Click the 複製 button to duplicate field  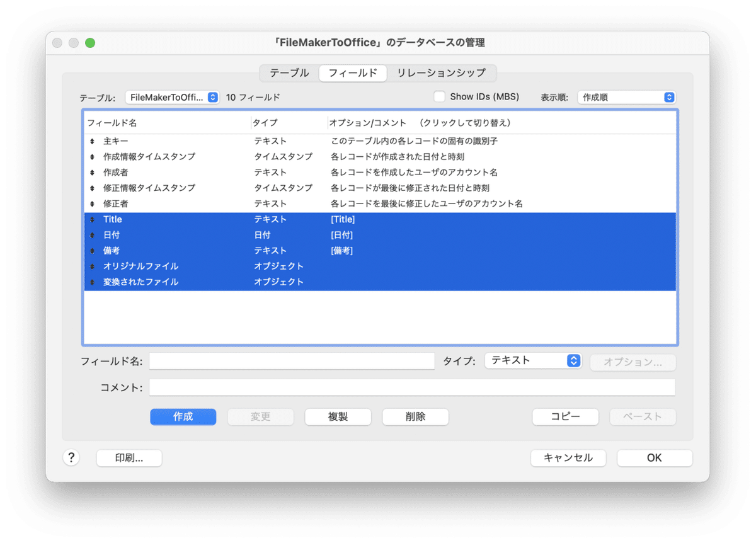coord(338,416)
